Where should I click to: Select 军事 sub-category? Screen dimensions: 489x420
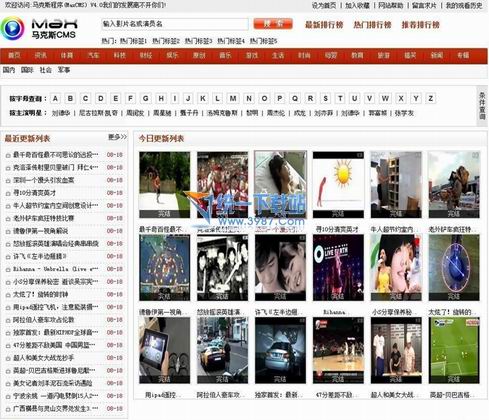(x=64, y=70)
